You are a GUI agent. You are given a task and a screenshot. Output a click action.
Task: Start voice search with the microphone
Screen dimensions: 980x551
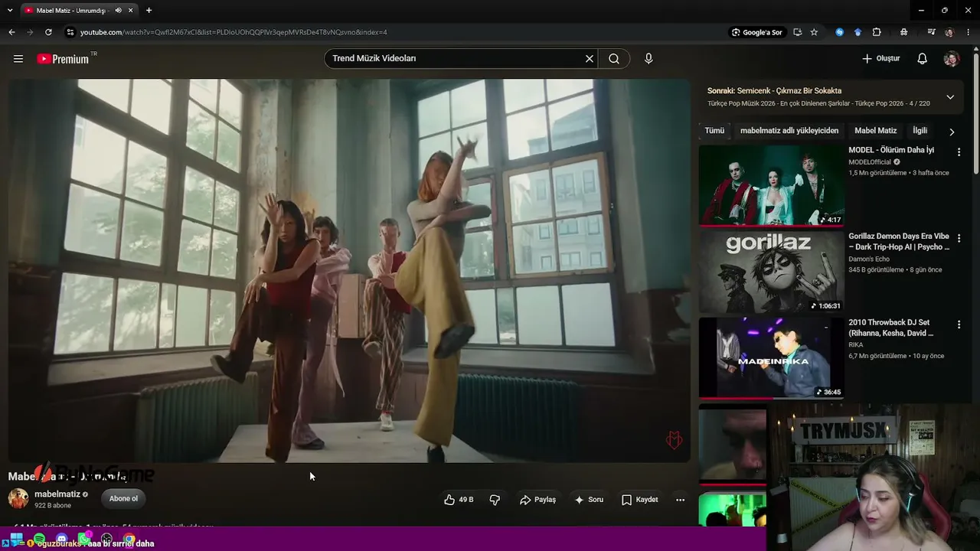[648, 59]
